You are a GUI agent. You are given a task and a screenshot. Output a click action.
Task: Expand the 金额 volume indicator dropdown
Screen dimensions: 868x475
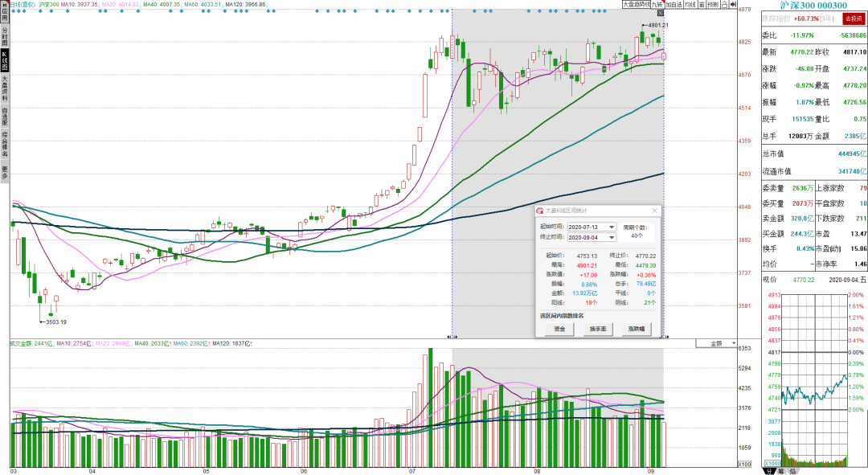click(x=721, y=344)
